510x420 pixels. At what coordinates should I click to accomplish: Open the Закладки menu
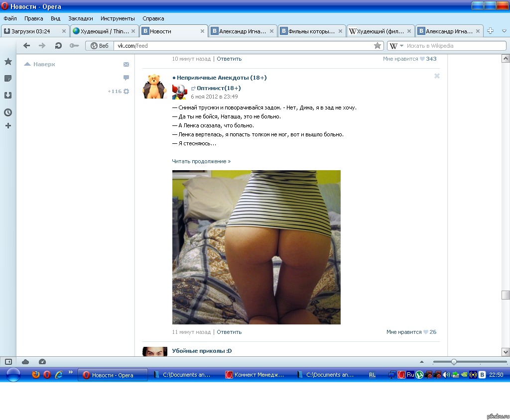coord(80,18)
